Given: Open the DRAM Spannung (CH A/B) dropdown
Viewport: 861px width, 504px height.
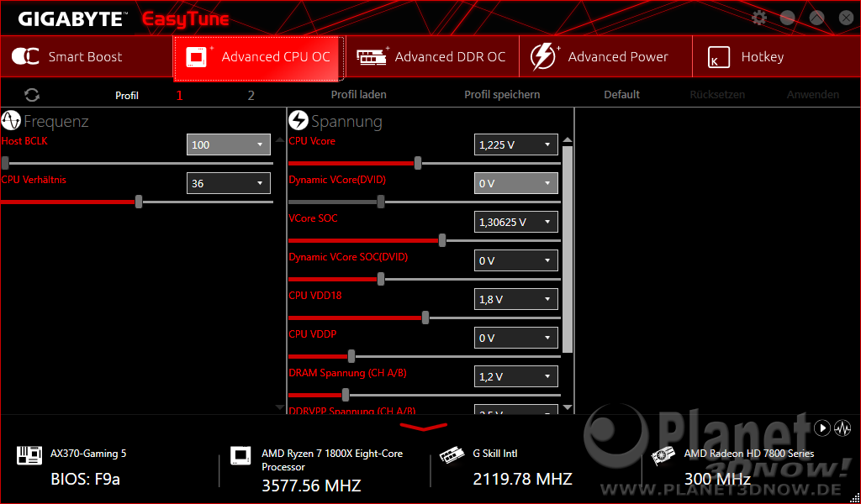Looking at the screenshot, I should point(516,377).
